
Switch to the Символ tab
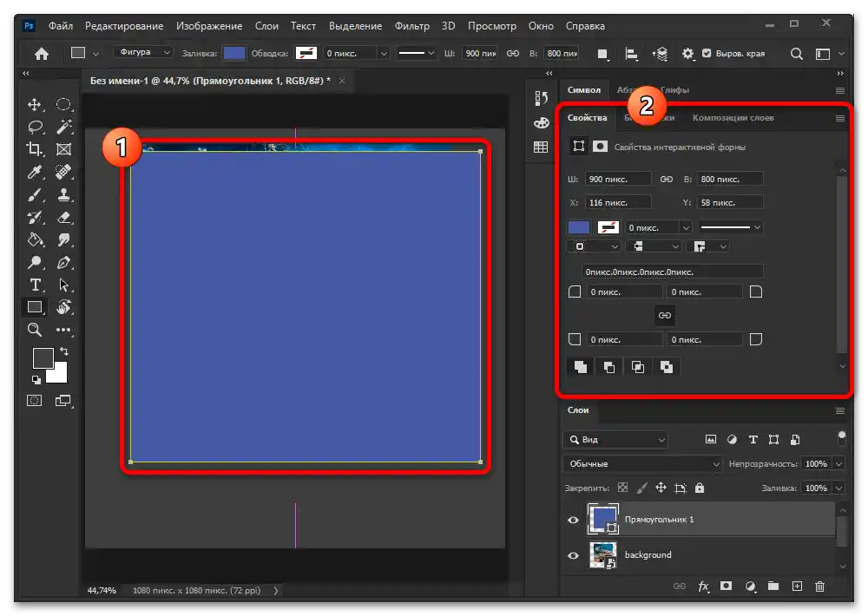(x=584, y=89)
